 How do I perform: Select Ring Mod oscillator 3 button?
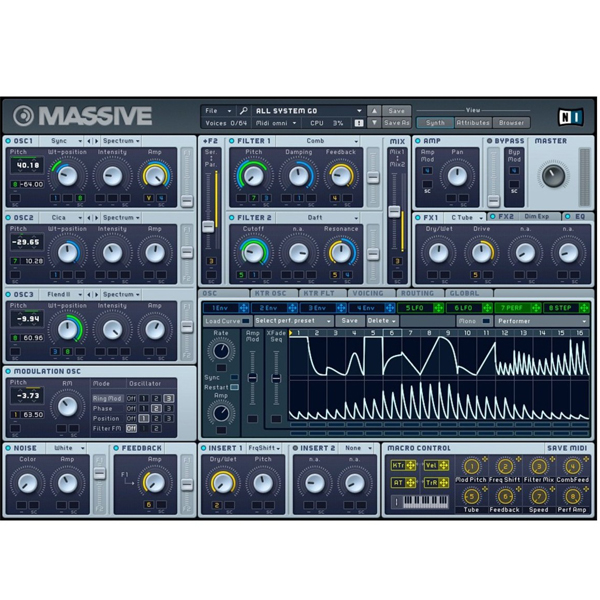[x=169, y=398]
